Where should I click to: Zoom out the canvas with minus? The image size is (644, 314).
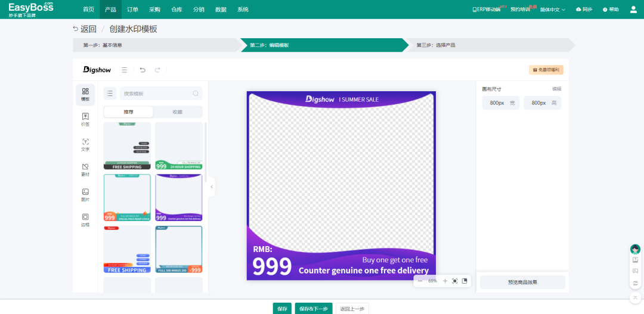click(420, 281)
